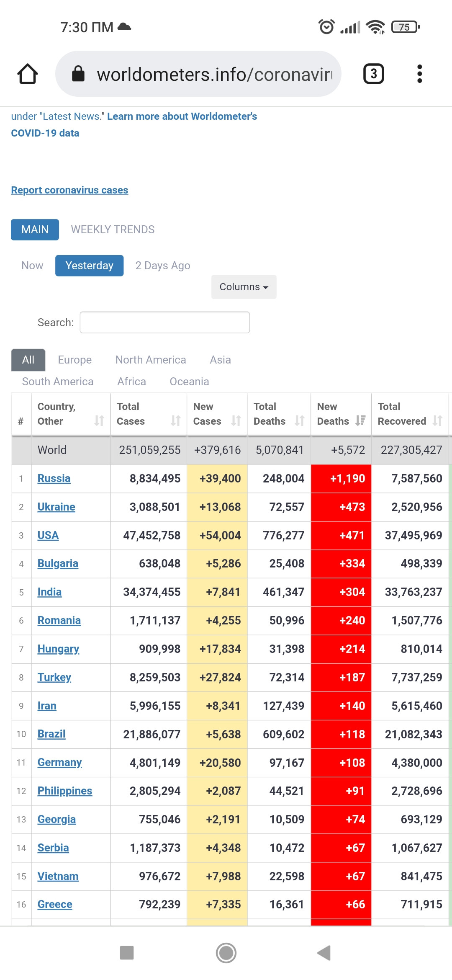This screenshot has height=980, width=452.
Task: Filter table by Africa
Action: (132, 382)
